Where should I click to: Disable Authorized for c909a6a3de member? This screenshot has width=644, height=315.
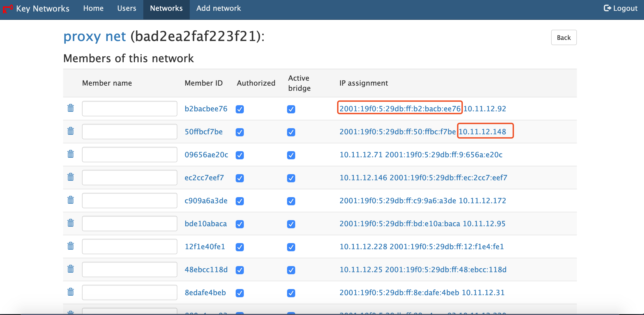pyautogui.click(x=240, y=201)
